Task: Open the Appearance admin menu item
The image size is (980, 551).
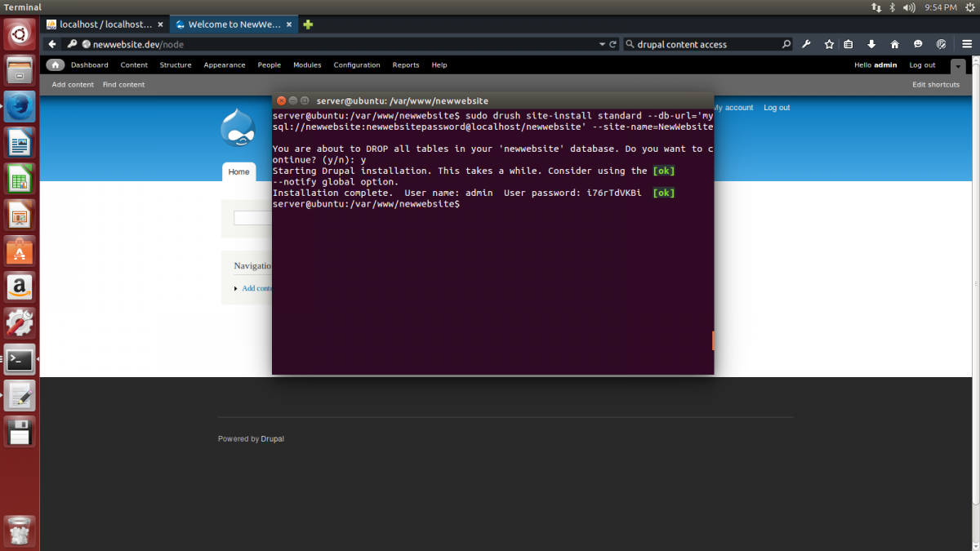Action: tap(225, 65)
